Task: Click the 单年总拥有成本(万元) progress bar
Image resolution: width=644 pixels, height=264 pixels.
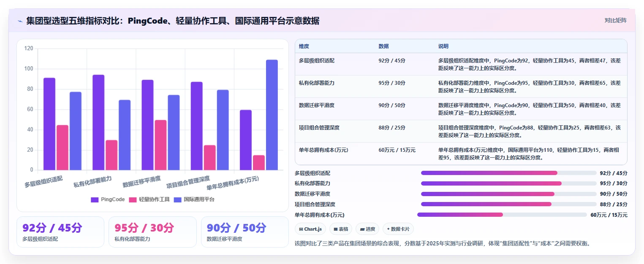Action: click(x=502, y=215)
